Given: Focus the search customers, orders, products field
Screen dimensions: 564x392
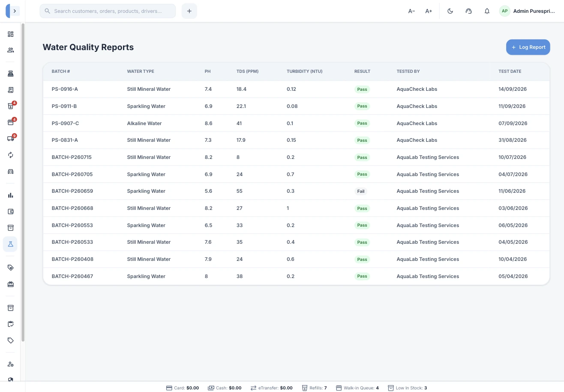Looking at the screenshot, I should pyautogui.click(x=108, y=11).
